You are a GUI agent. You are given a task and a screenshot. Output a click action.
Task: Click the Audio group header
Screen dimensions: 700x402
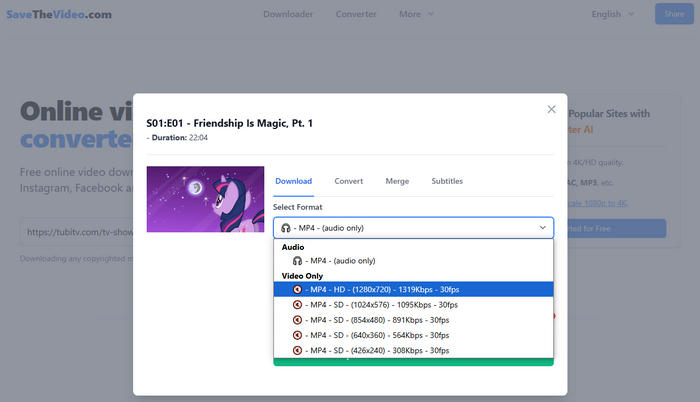pos(293,247)
